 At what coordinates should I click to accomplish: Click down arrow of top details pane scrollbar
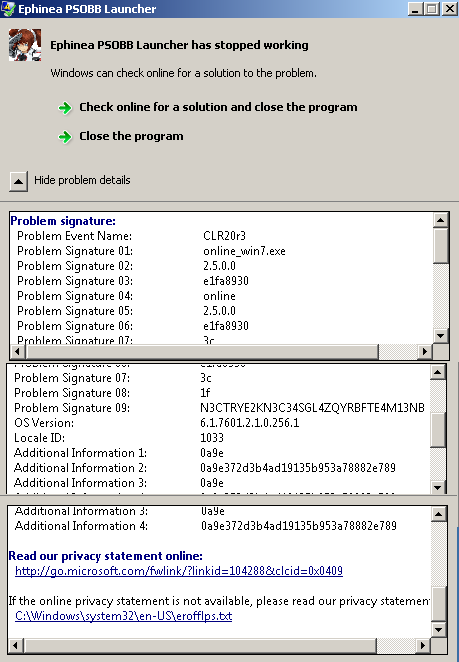point(440,336)
